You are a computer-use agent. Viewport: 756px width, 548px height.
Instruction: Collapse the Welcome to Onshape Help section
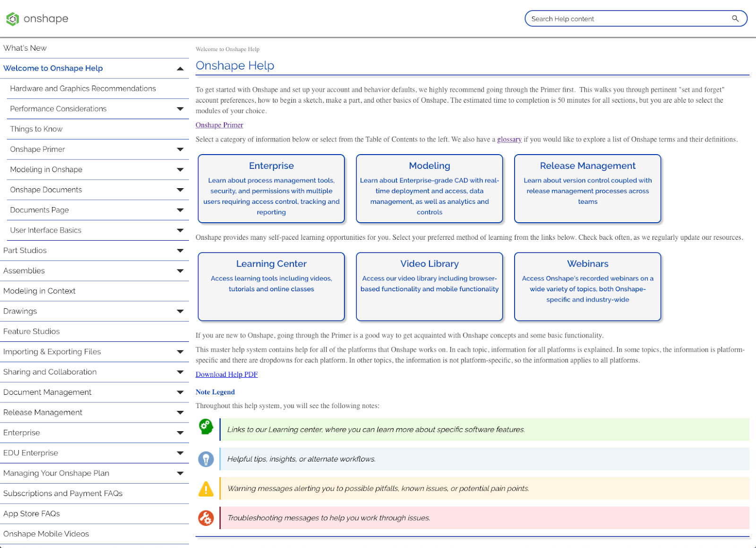180,69
